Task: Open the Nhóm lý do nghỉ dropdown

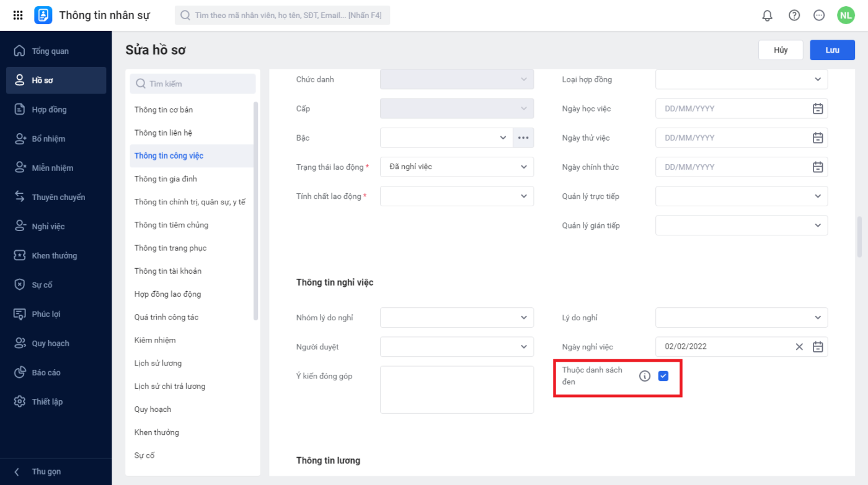Action: tap(457, 318)
